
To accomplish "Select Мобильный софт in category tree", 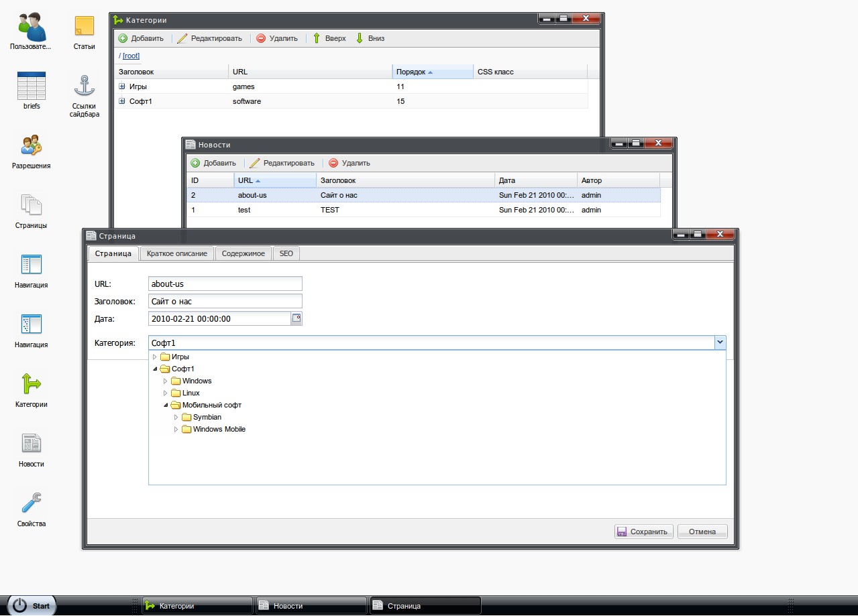I will (x=212, y=405).
